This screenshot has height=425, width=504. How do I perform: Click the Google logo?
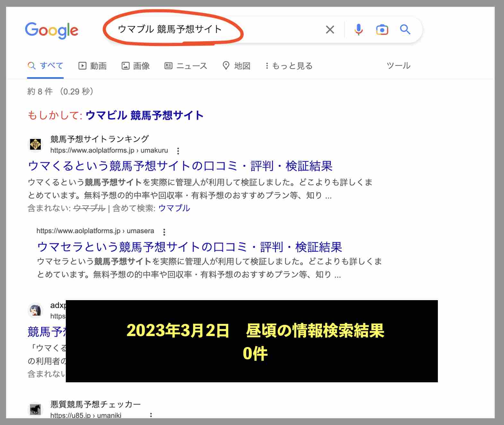[x=52, y=30]
